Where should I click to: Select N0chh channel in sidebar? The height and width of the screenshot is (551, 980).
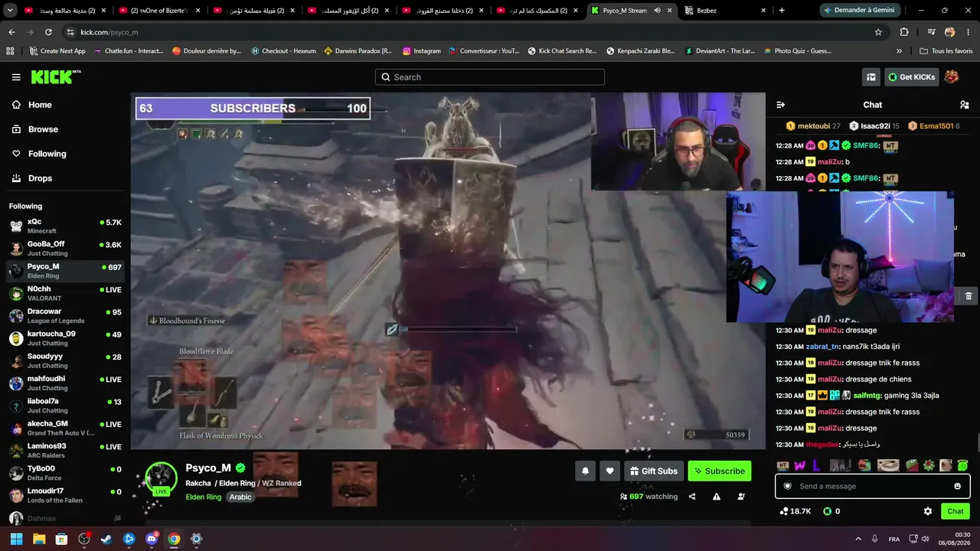coord(65,293)
